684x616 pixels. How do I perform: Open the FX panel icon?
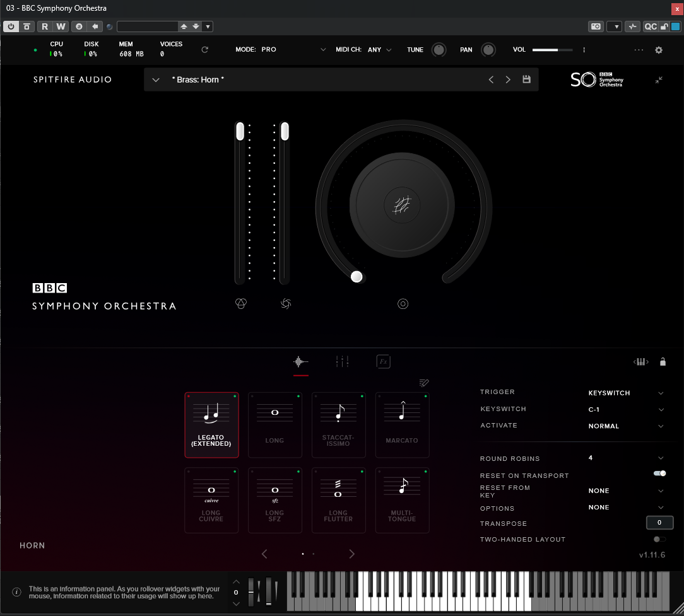pyautogui.click(x=383, y=361)
